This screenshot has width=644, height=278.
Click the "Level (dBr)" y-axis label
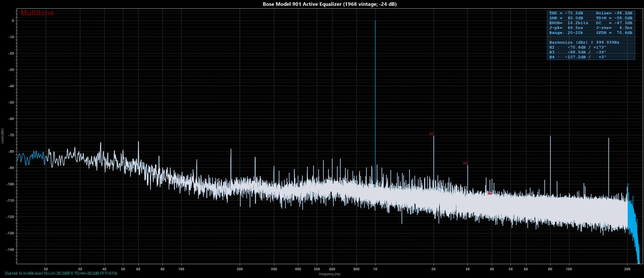pos(3,136)
